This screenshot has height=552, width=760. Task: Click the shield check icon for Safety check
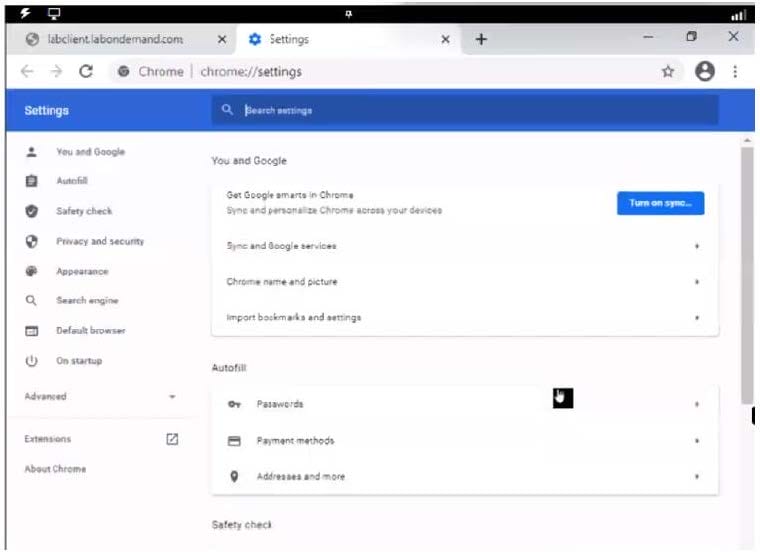[x=32, y=211]
